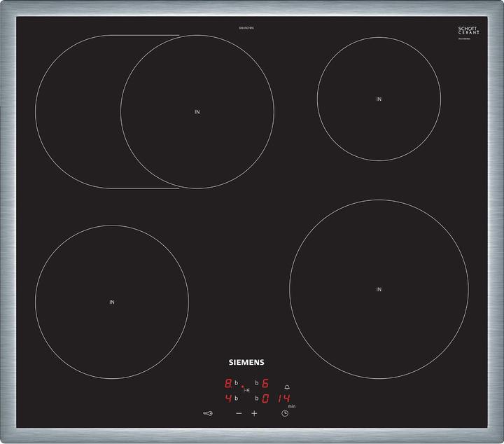The height and width of the screenshot is (444, 504).
Task: Tap the boost b beside the 8
Action: (237, 383)
